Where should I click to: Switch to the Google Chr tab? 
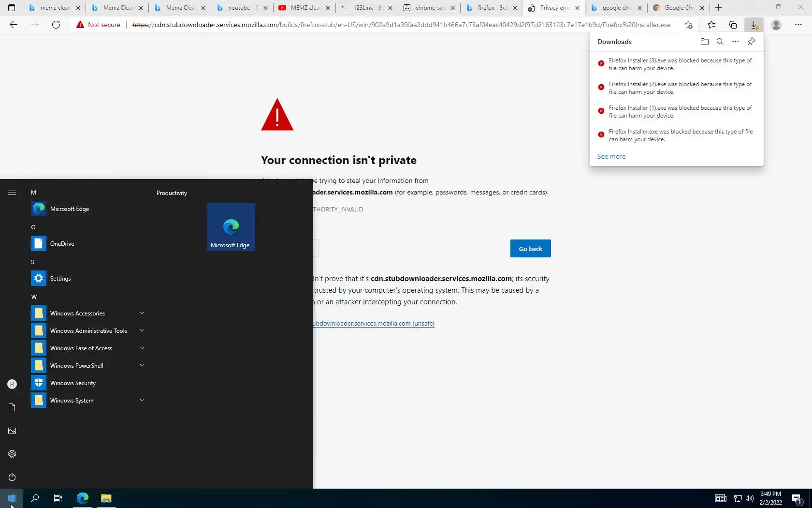(678, 8)
